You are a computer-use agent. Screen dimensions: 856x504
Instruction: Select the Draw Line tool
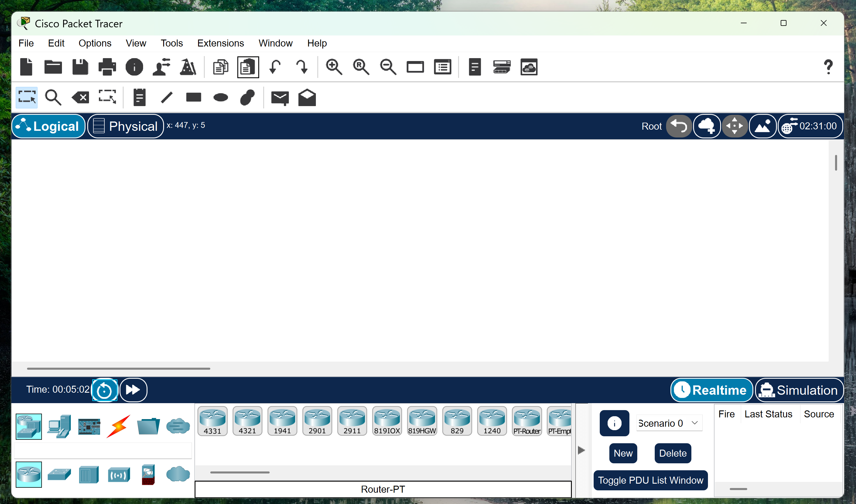[x=166, y=98]
